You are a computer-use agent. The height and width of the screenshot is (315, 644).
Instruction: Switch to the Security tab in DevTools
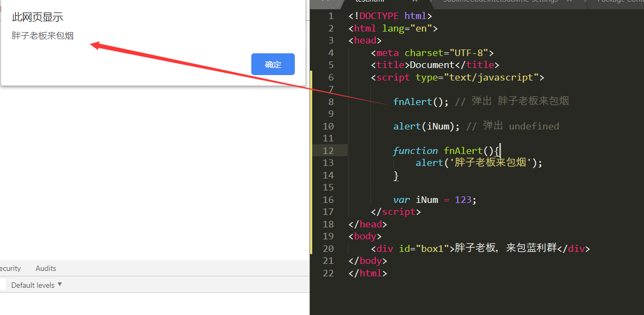tap(10, 268)
